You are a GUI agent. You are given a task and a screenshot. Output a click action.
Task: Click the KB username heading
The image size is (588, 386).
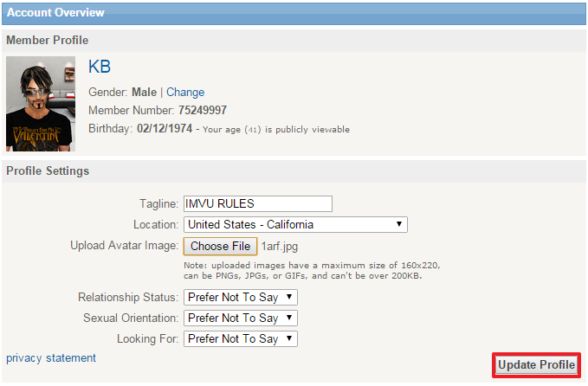coord(100,68)
